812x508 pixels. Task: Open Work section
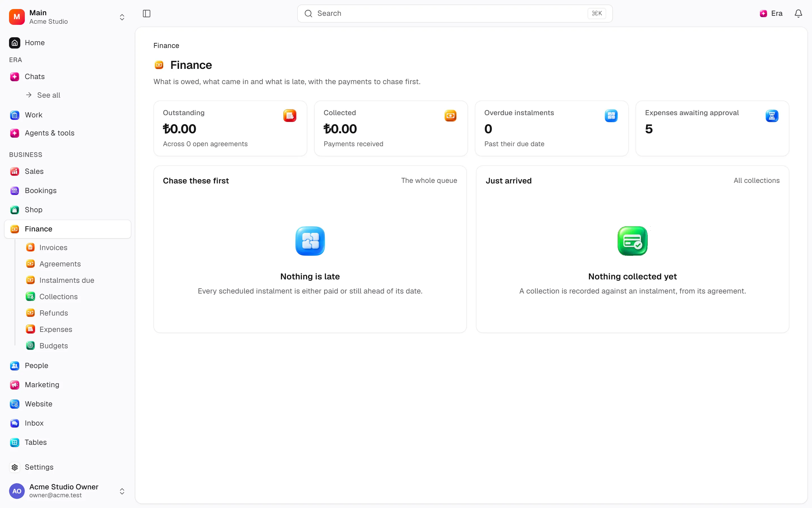[x=67, y=115]
